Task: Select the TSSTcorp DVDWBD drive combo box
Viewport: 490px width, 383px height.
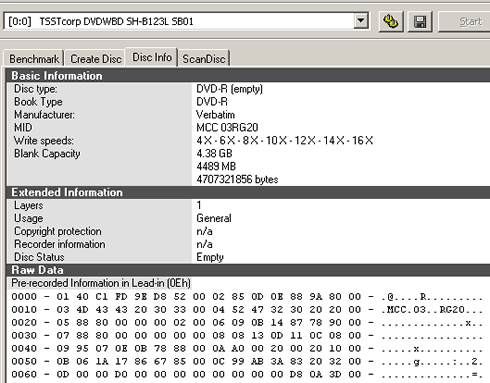Action: [x=186, y=21]
